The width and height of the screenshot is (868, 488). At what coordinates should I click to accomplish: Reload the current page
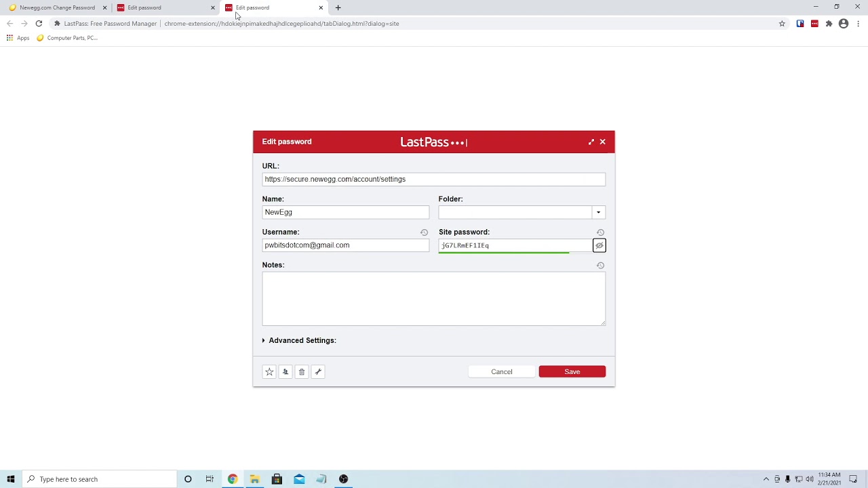[39, 24]
